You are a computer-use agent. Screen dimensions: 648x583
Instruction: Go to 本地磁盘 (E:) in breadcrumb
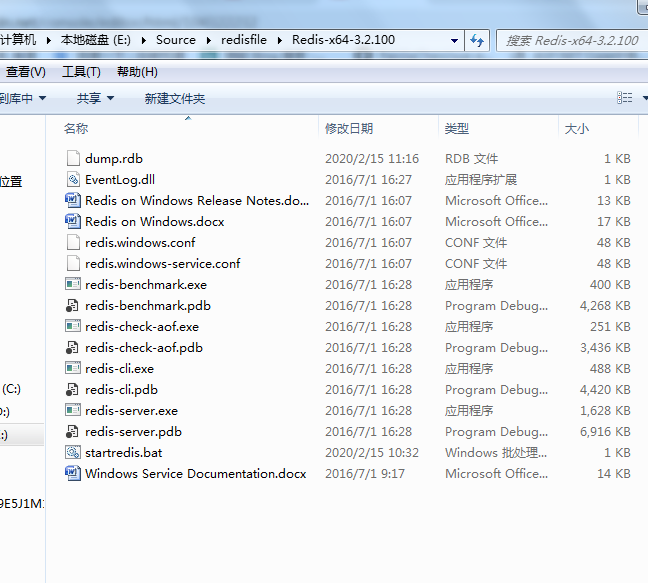pos(95,40)
